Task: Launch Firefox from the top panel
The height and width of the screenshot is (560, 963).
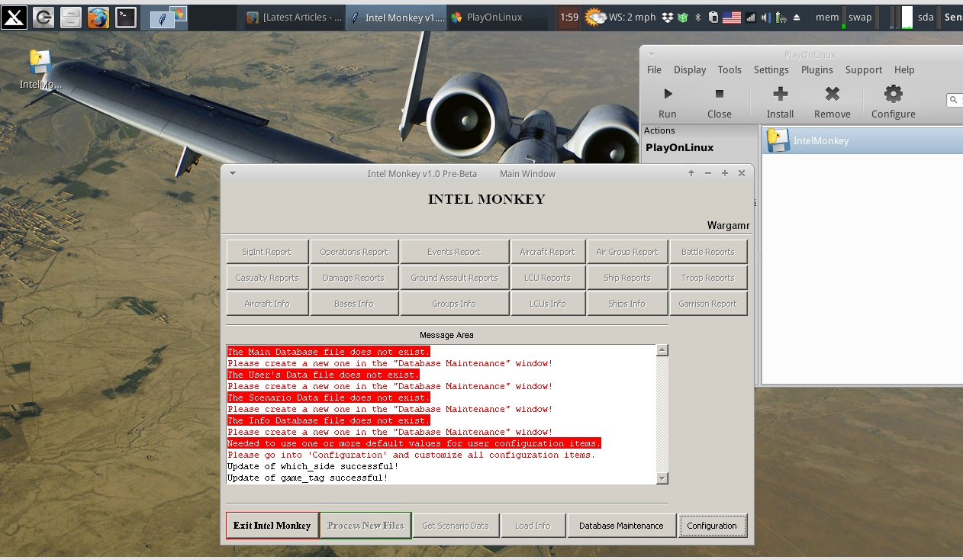Action: (98, 17)
